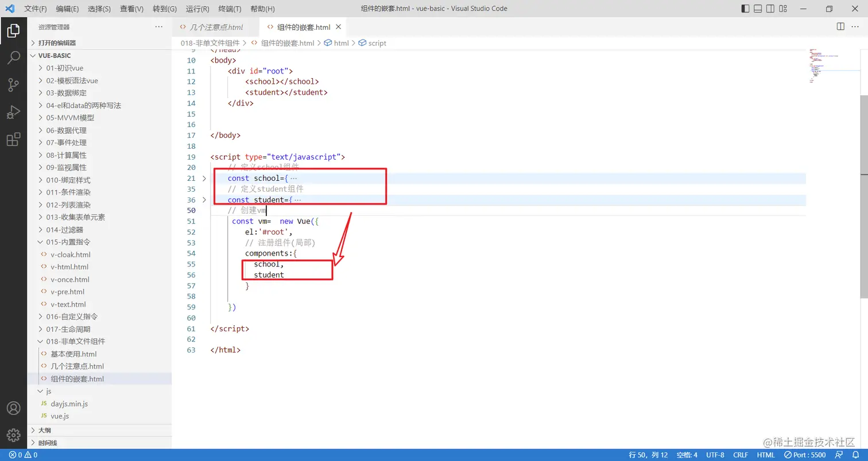Collapse the js folder
The image size is (868, 461).
coord(100,391)
